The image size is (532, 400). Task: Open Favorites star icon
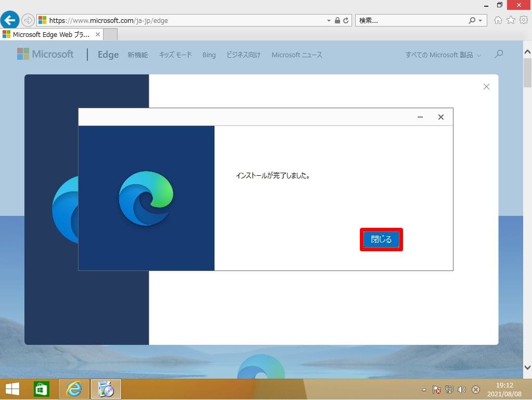(x=511, y=20)
